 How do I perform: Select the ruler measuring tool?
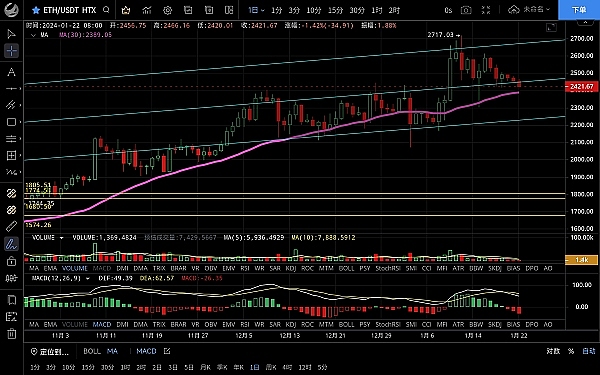[x=11, y=226]
